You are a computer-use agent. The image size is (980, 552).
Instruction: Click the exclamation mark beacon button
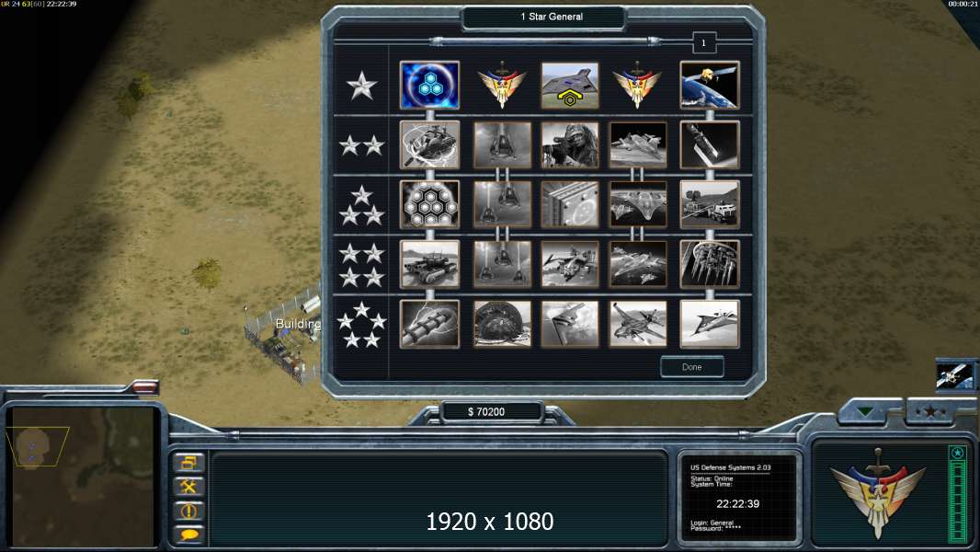tap(188, 511)
